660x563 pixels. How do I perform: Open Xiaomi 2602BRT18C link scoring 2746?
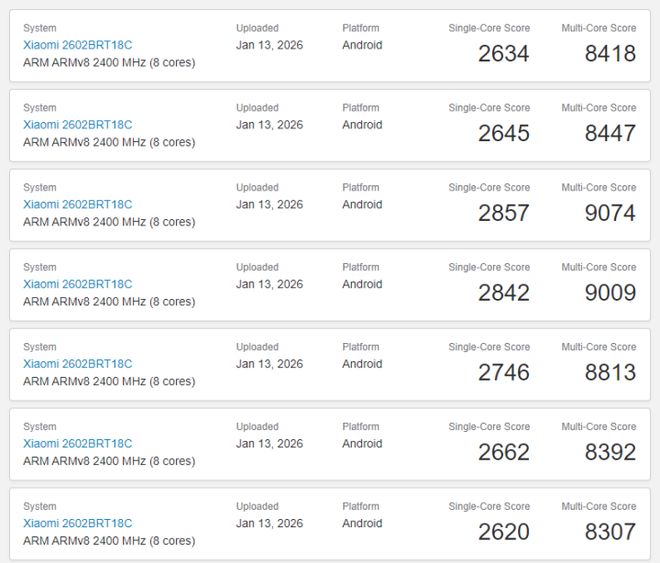click(77, 364)
